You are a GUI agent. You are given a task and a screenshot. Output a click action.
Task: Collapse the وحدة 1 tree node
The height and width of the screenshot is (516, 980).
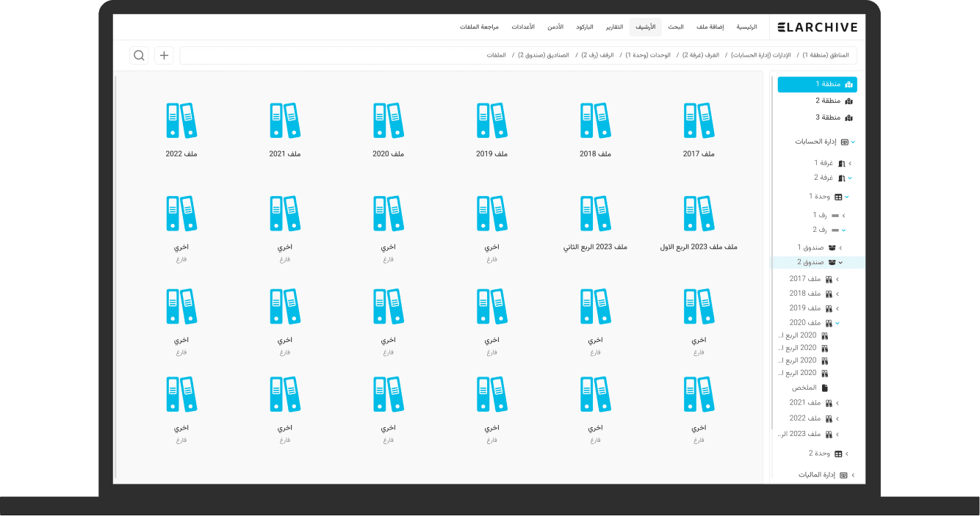(847, 197)
